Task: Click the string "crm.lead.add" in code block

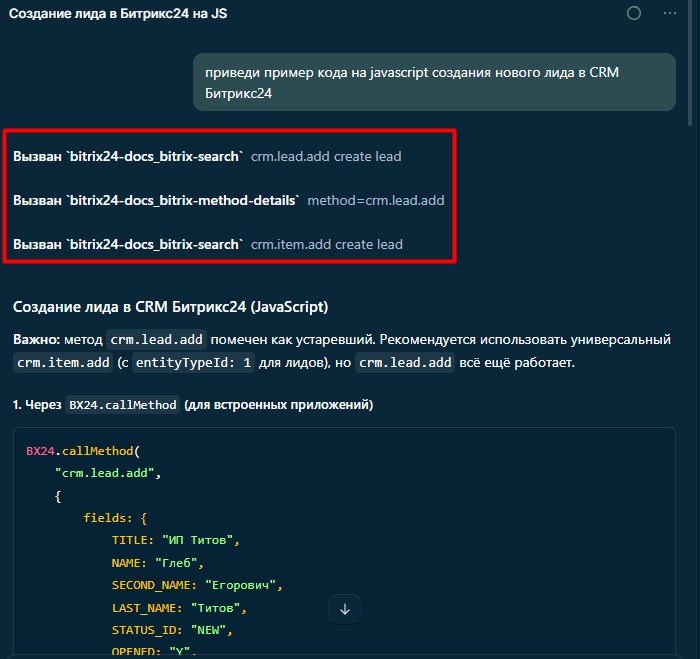Action: click(x=104, y=473)
